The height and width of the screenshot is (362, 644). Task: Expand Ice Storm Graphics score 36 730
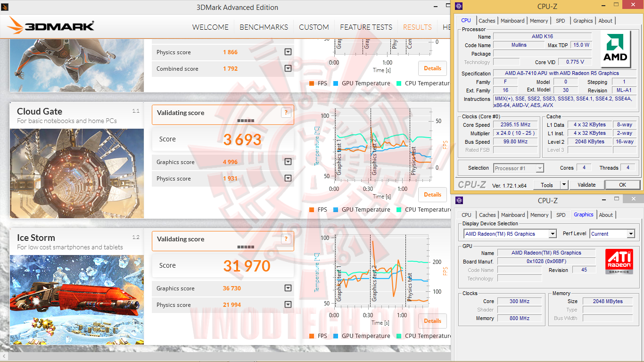pos(288,288)
